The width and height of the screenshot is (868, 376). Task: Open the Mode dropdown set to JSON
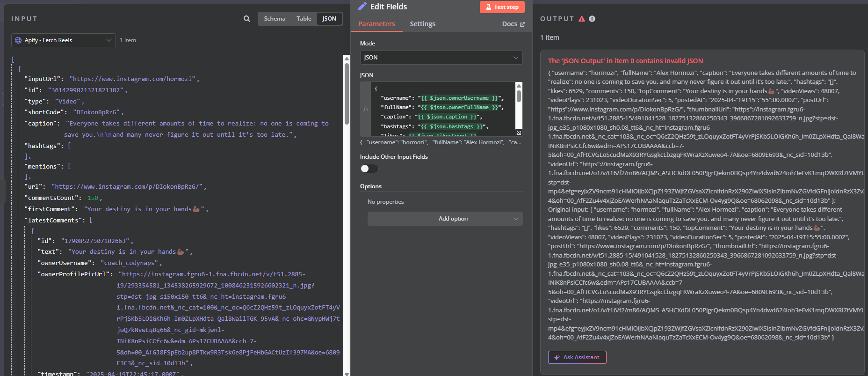pos(441,58)
